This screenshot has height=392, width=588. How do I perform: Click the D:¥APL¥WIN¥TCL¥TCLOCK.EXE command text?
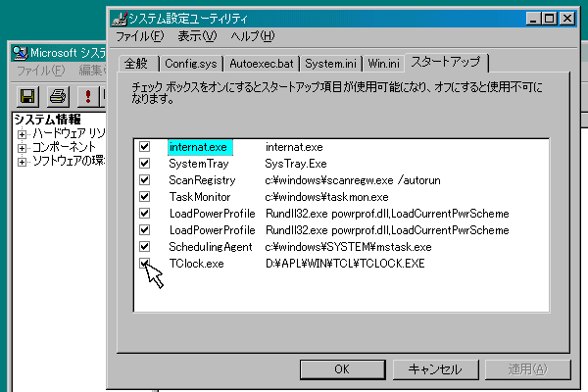[345, 264]
